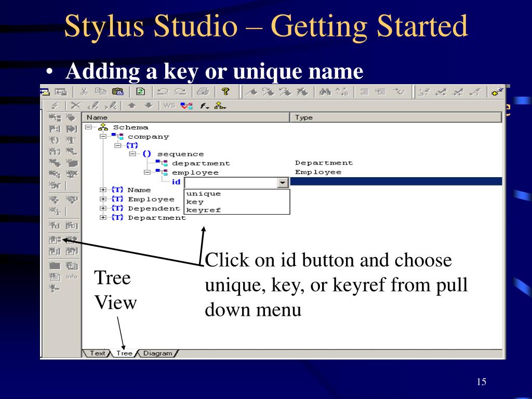Click the company element icon in tree
The height and width of the screenshot is (399, 532).
(x=117, y=137)
